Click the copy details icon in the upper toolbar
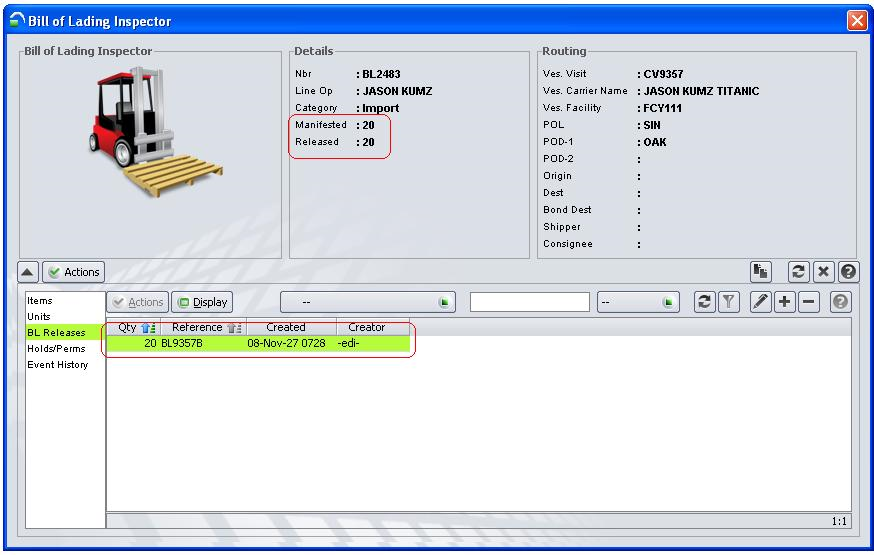874x555 pixels. [761, 272]
